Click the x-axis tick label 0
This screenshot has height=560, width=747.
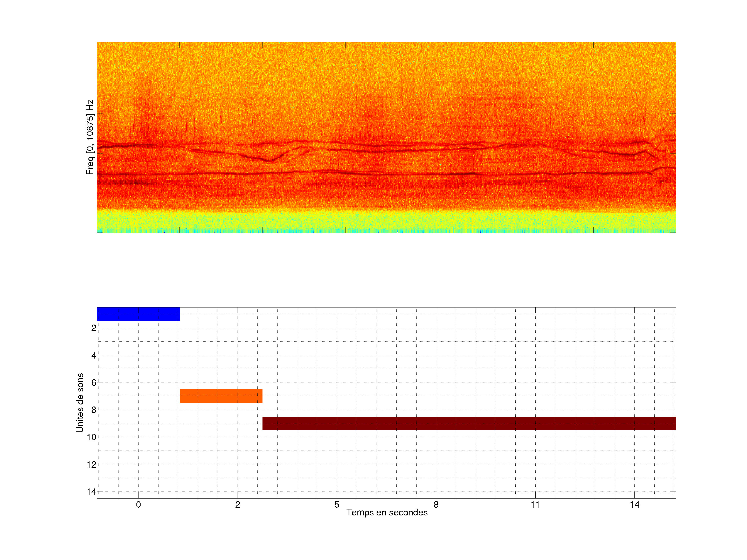(138, 505)
